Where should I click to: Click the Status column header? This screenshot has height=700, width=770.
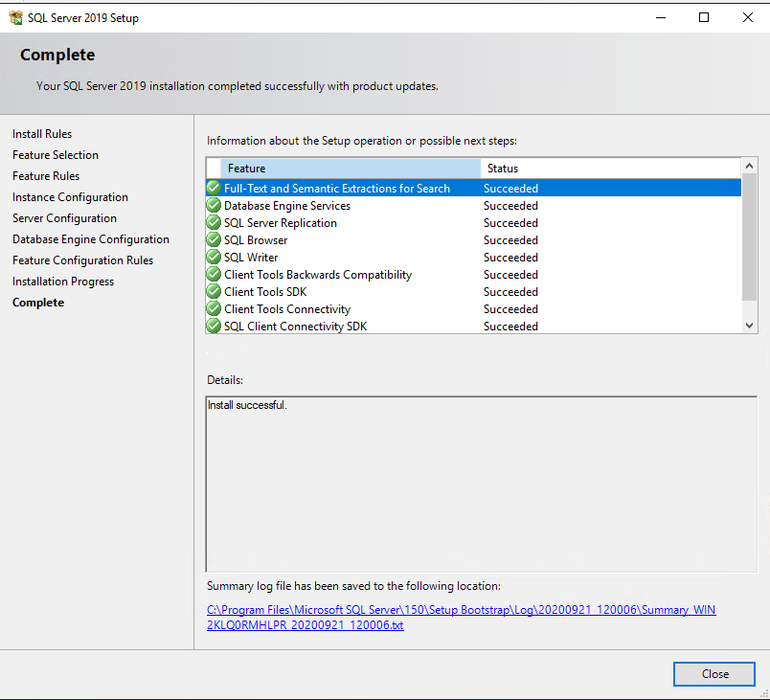(610, 169)
